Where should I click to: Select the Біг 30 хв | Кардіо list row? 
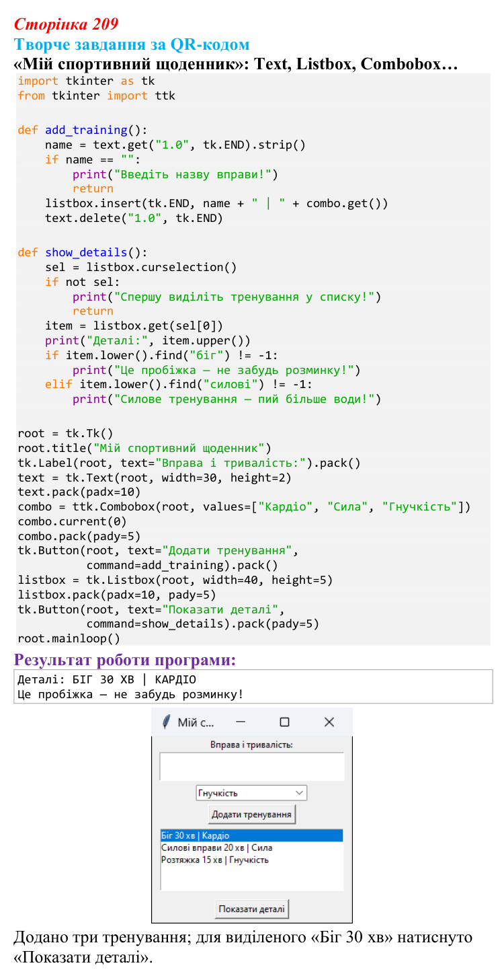251,835
